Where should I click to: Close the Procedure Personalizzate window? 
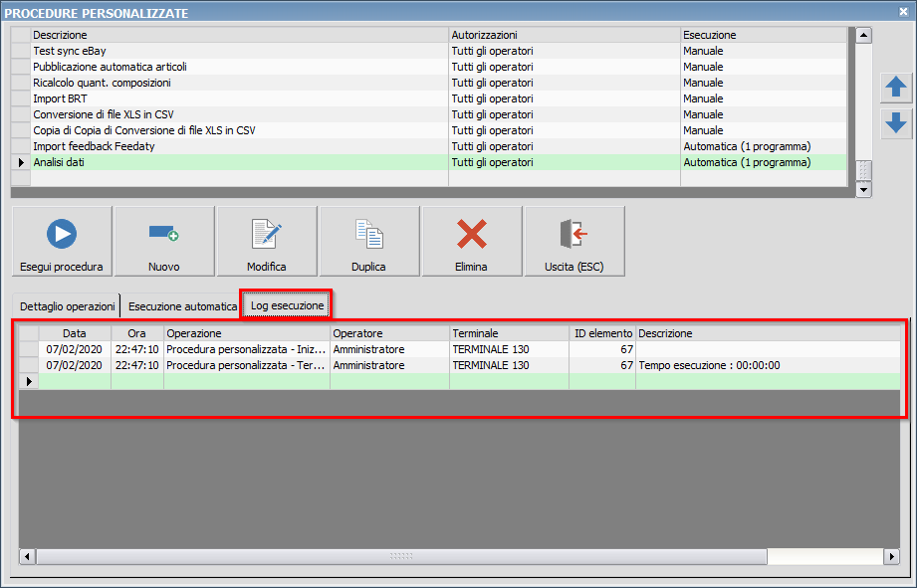903,11
